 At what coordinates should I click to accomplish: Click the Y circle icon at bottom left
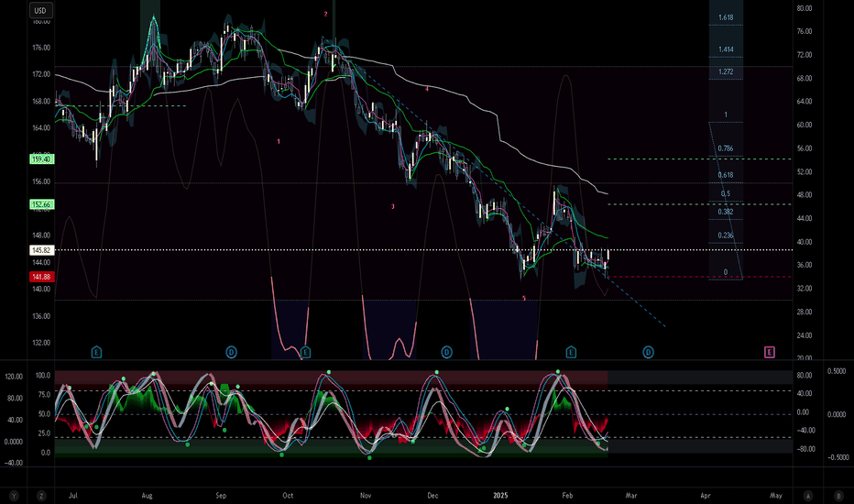[x=14, y=496]
